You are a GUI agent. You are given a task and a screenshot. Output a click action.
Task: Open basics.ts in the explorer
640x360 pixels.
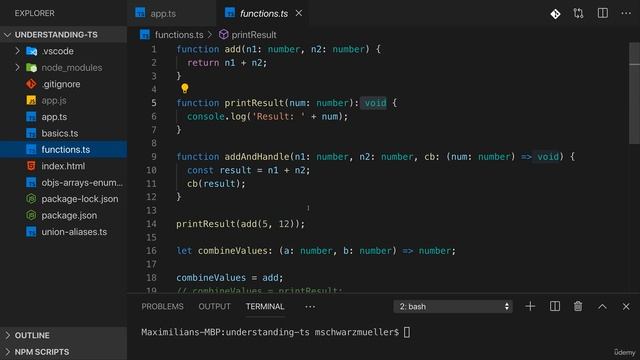point(63,133)
